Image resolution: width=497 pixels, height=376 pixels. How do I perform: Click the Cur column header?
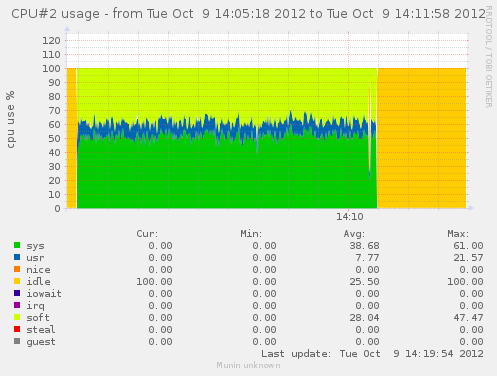[147, 234]
